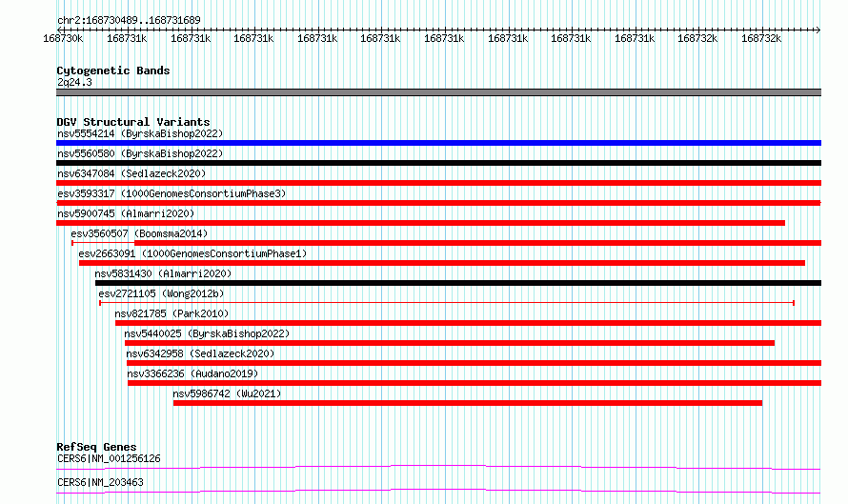Open the nsv5831430 black variant bar

458,283
